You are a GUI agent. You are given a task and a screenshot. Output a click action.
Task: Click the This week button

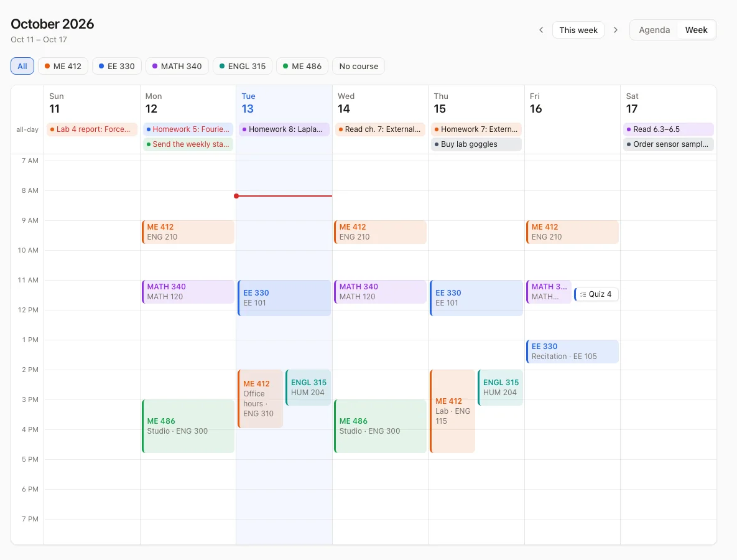coord(578,30)
